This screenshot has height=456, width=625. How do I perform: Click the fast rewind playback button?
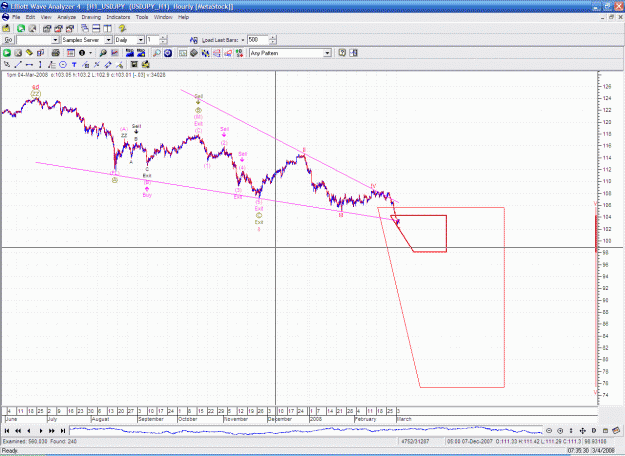point(18,431)
